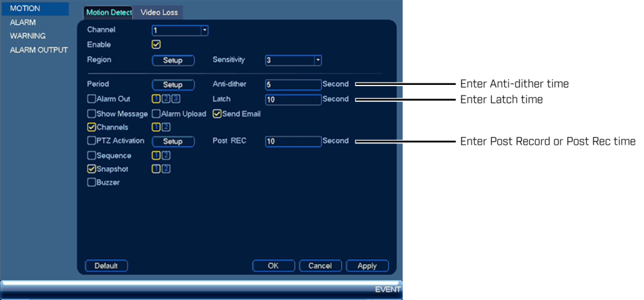Enable the Sequence checkbox
This screenshot has height=300, width=644.
pos(92,156)
